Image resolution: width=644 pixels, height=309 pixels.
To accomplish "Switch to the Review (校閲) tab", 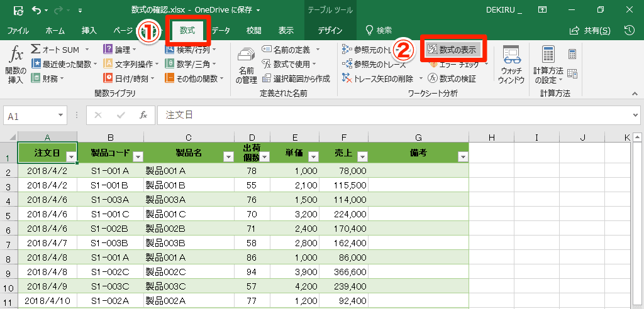I will pos(254,30).
